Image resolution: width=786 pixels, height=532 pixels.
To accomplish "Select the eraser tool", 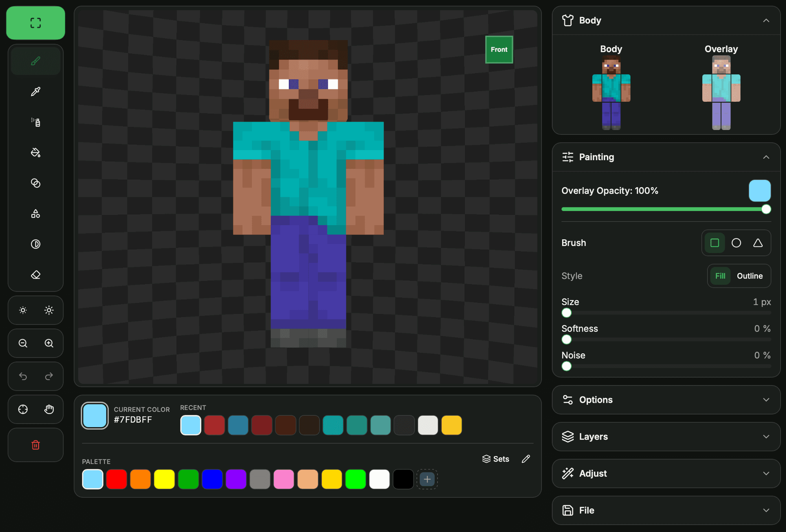I will 35,275.
